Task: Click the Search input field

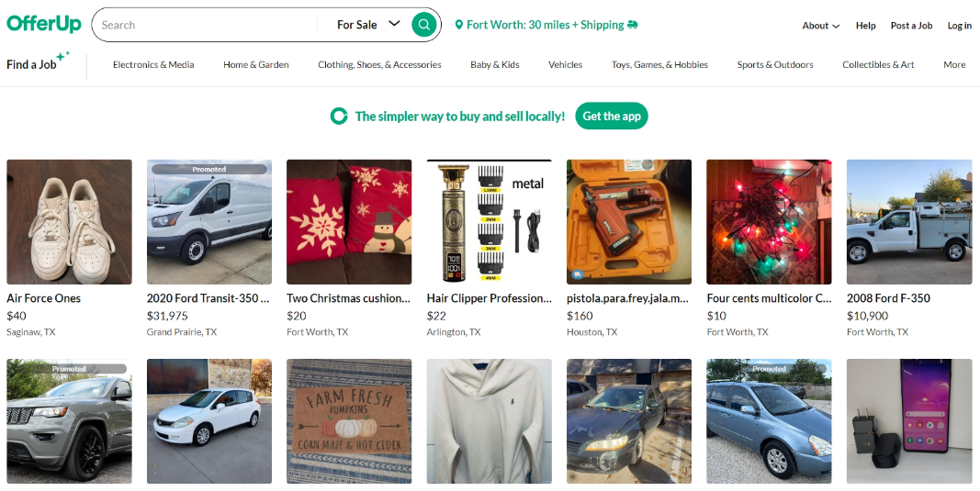Action: click(207, 25)
